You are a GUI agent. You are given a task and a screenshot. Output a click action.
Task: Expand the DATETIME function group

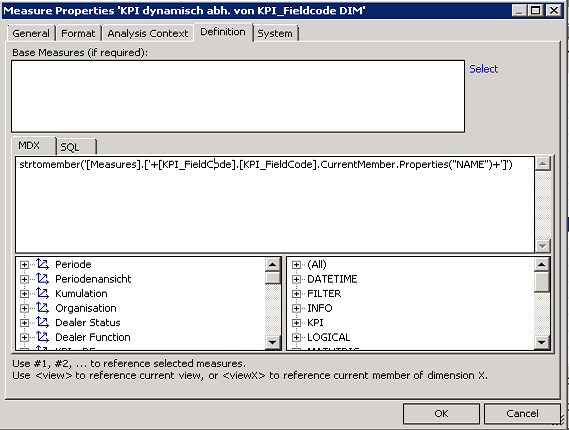point(296,279)
